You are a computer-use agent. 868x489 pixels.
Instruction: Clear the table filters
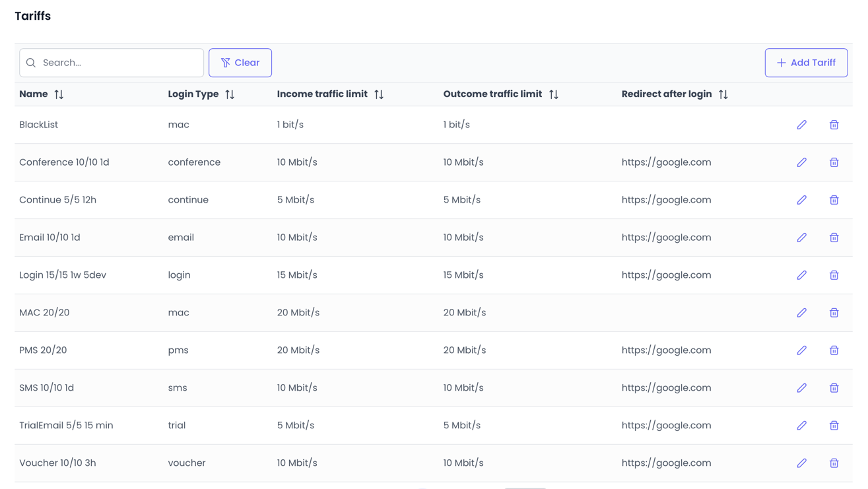point(240,63)
